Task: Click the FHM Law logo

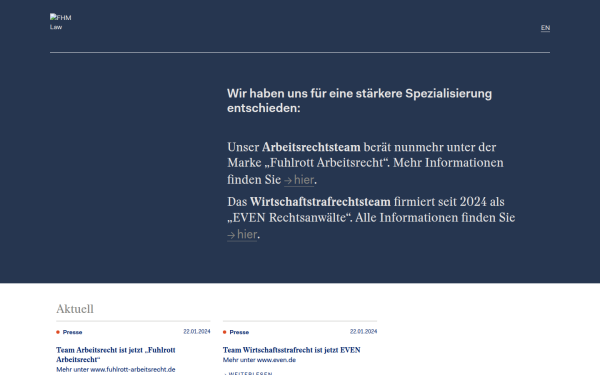Action: click(60, 22)
